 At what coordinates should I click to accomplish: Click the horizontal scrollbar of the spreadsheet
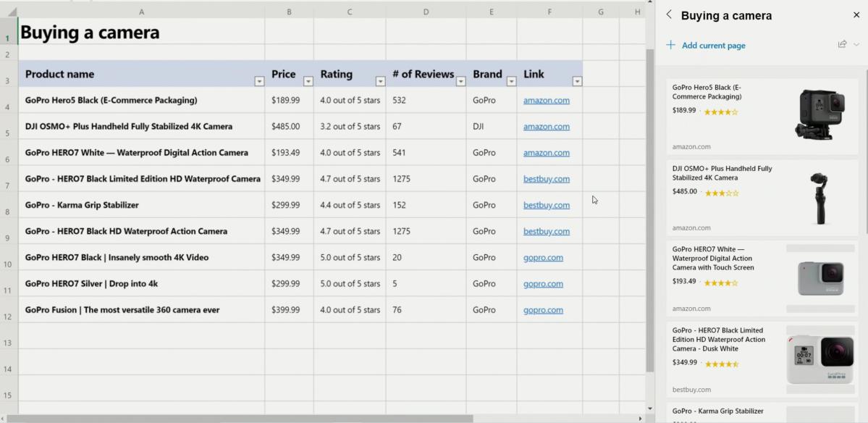point(240,419)
